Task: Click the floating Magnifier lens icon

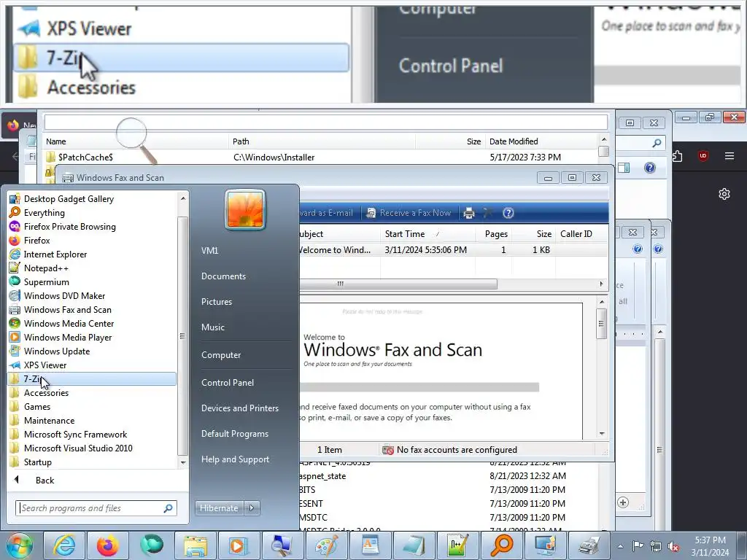Action: coord(136,141)
